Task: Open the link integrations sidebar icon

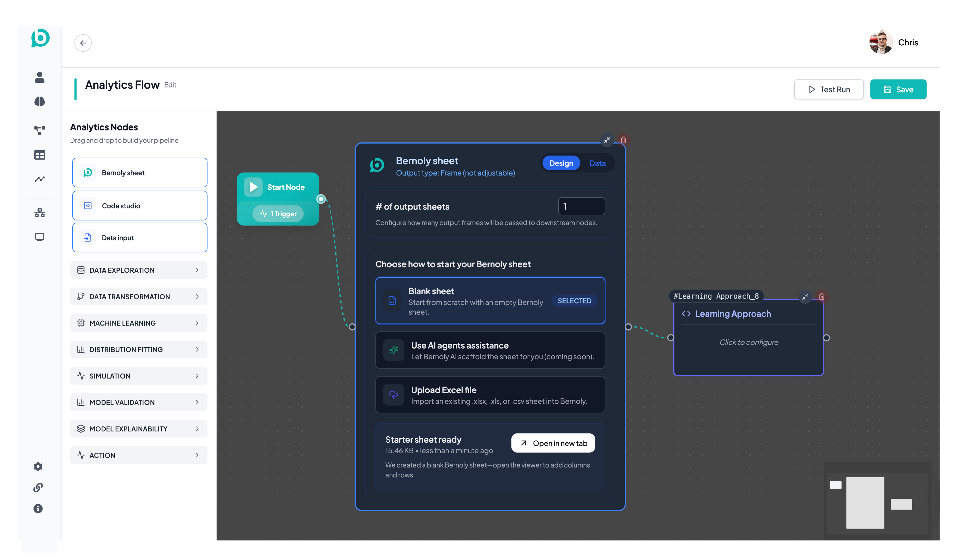Action: click(38, 487)
